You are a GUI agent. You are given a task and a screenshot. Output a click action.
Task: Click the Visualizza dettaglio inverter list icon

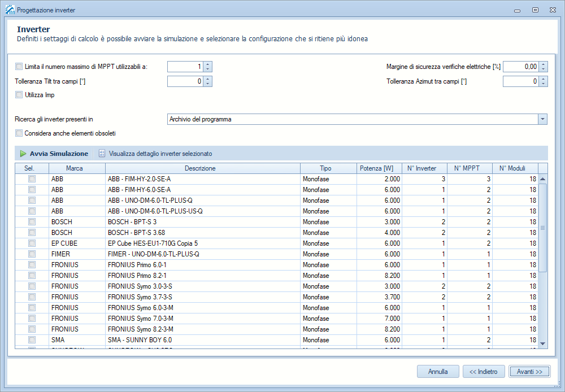click(102, 154)
